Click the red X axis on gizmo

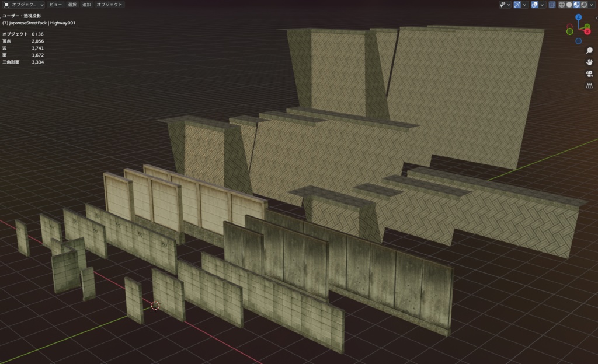(587, 32)
